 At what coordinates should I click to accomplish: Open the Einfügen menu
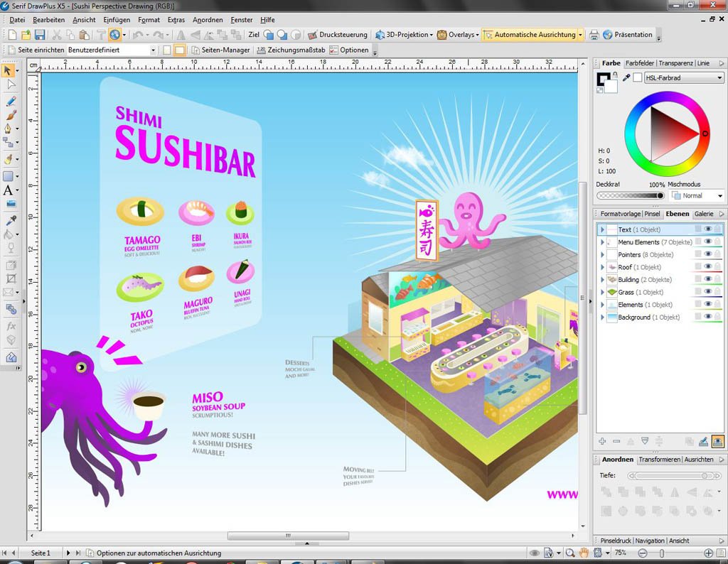tap(117, 20)
